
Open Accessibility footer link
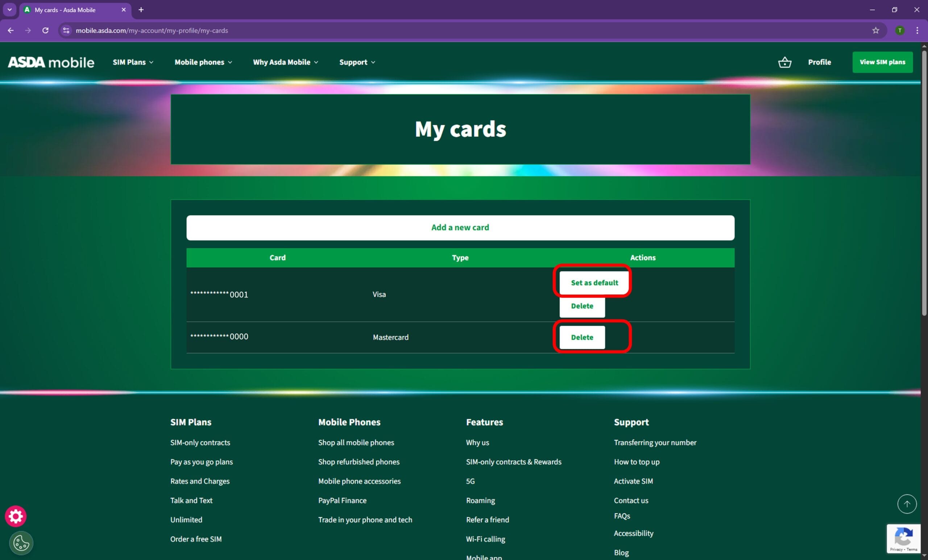click(x=634, y=533)
